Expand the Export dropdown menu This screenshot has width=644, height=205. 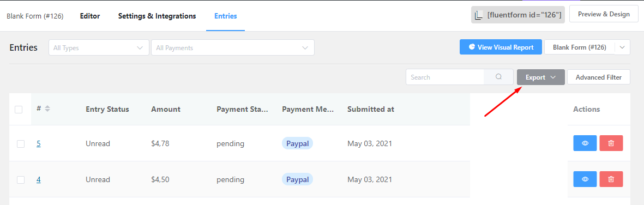click(540, 77)
